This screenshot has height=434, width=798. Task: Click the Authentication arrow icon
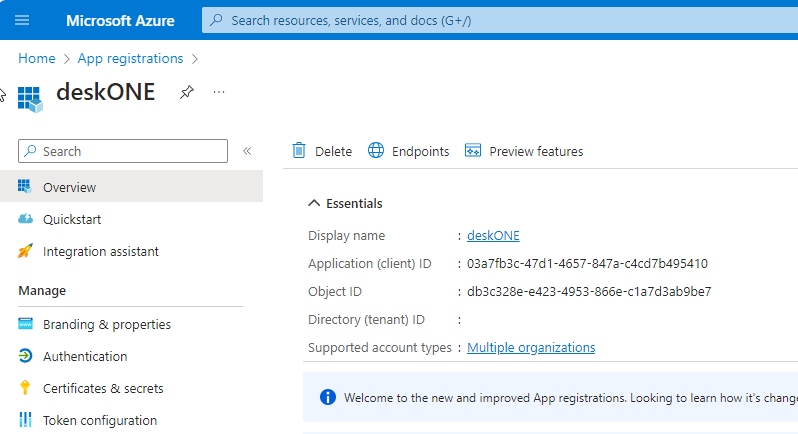[25, 356]
